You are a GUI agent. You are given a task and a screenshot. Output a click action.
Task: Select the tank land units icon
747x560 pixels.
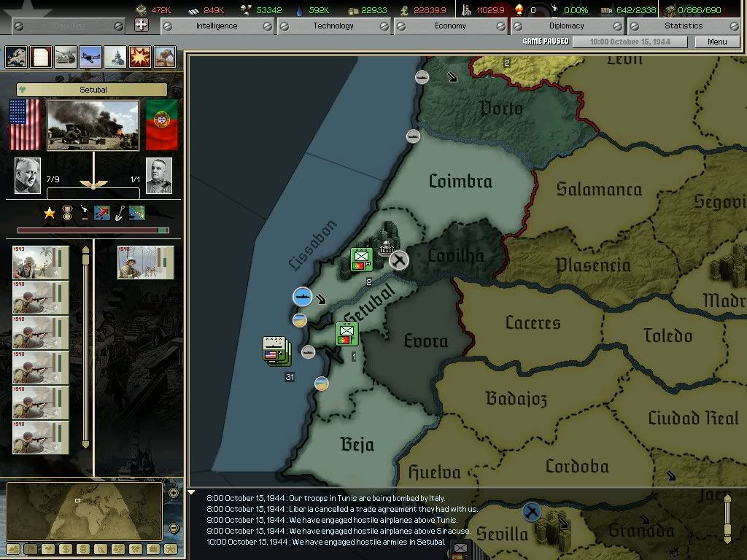pos(65,56)
